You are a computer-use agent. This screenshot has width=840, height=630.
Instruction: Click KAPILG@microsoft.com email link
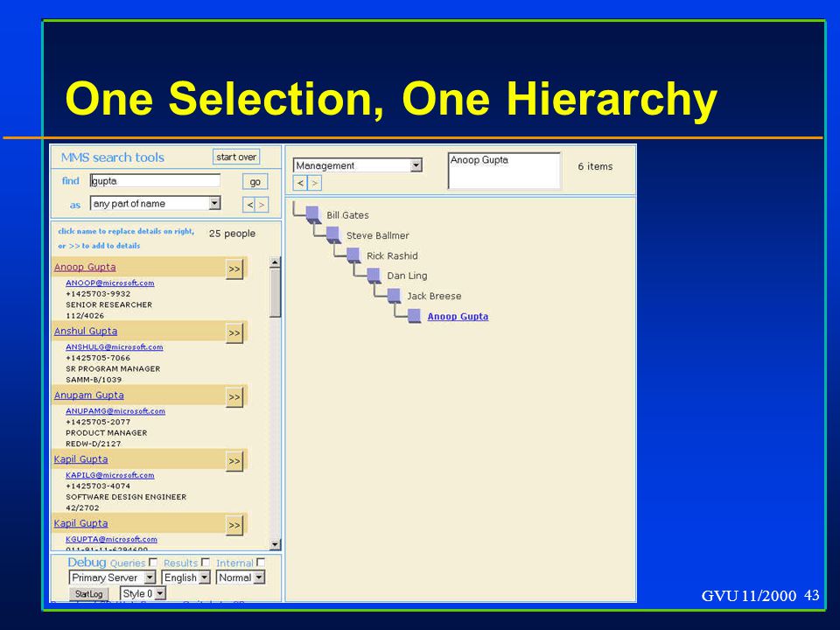110,475
